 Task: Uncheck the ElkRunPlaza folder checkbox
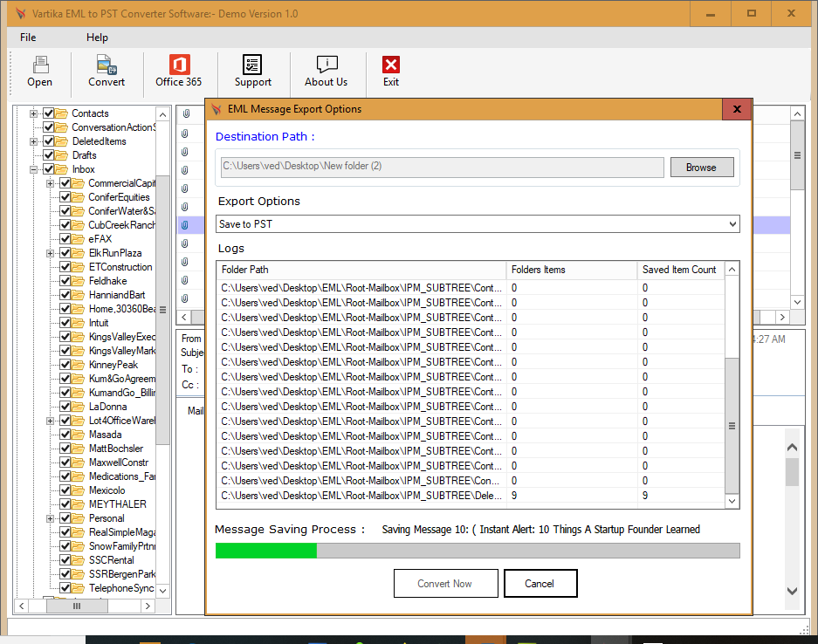point(65,253)
